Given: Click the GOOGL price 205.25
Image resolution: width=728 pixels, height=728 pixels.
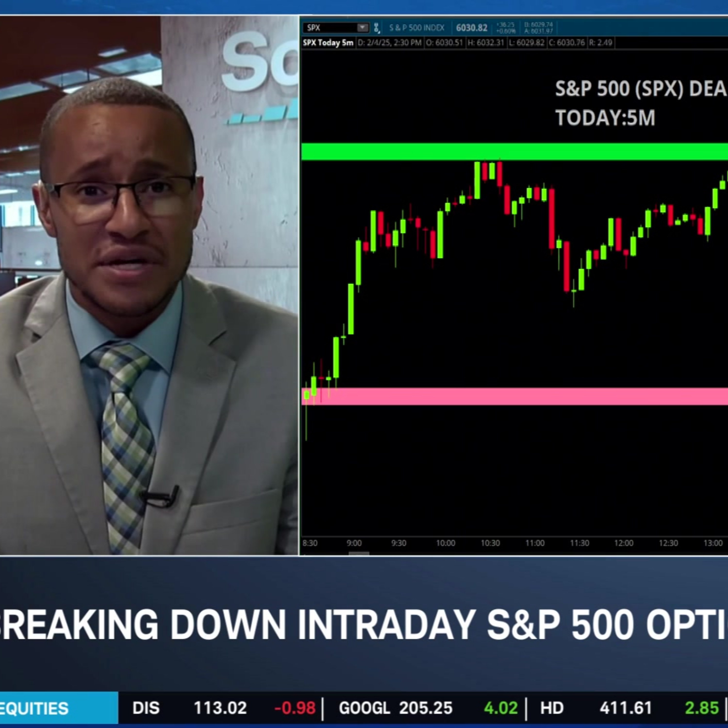Looking at the screenshot, I should pyautogui.click(x=426, y=708).
